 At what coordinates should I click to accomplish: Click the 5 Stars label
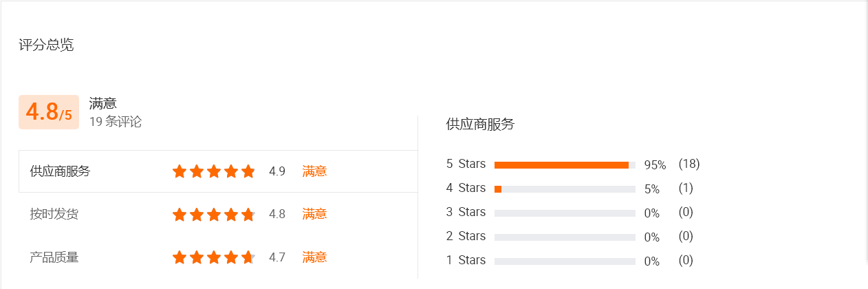click(x=466, y=164)
